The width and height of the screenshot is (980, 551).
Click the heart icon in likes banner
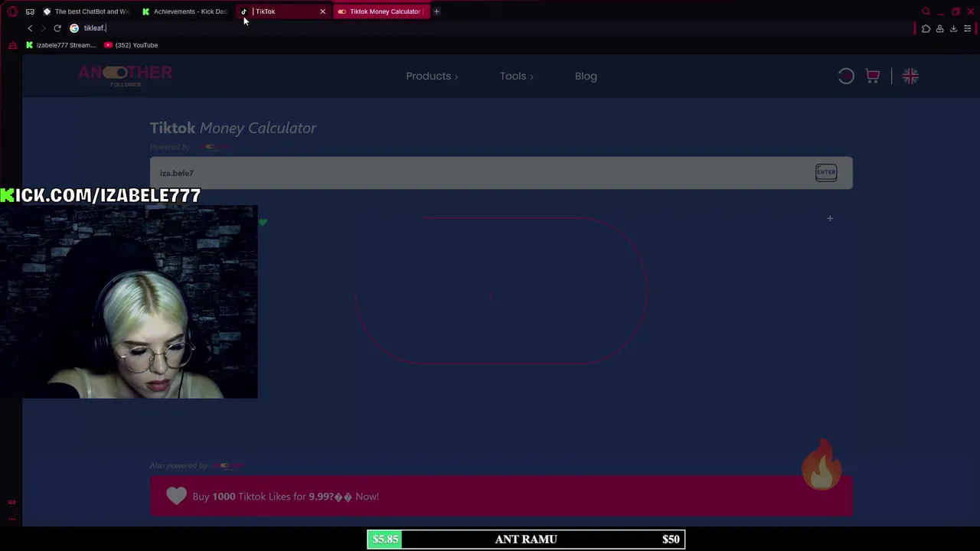point(177,496)
